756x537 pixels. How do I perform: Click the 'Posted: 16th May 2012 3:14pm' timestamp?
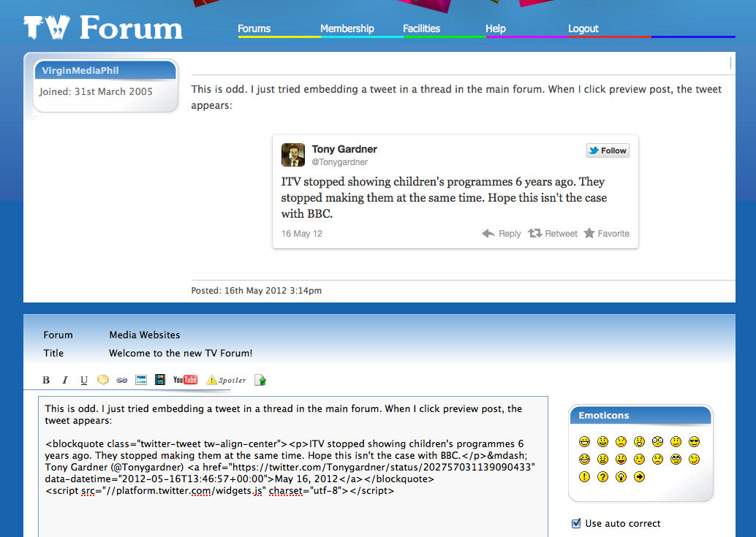pos(257,290)
